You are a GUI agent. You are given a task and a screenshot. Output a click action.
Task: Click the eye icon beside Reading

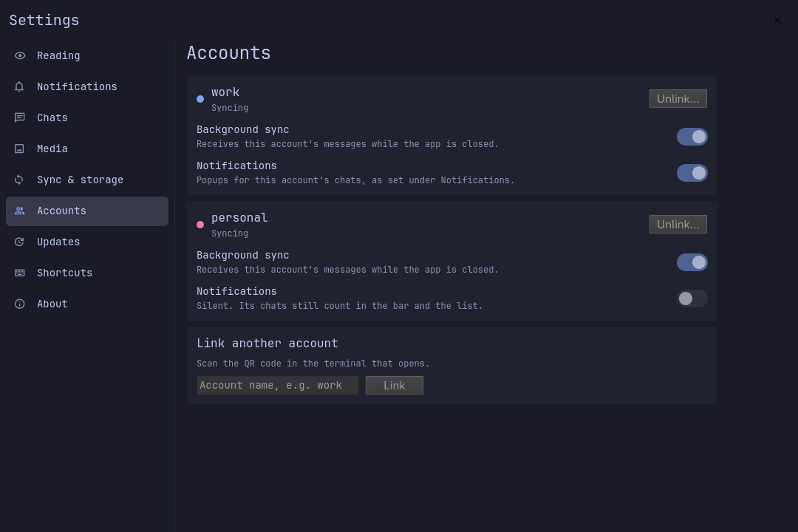20,55
